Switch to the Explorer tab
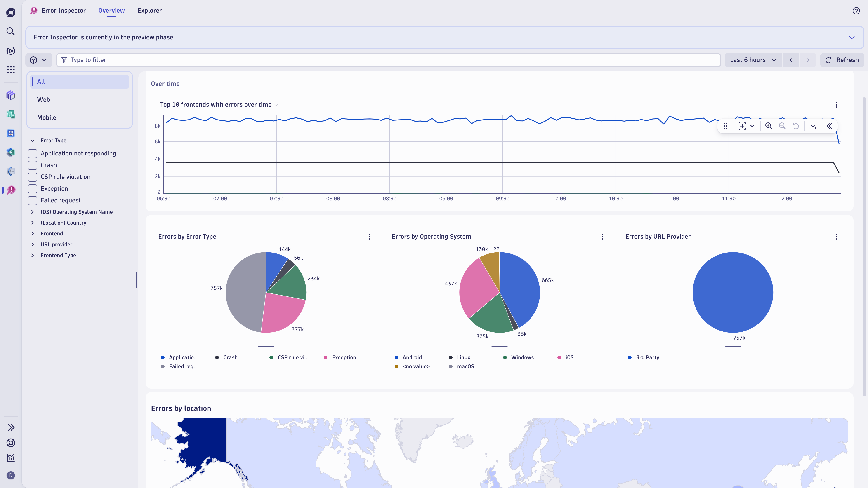 coord(149,10)
